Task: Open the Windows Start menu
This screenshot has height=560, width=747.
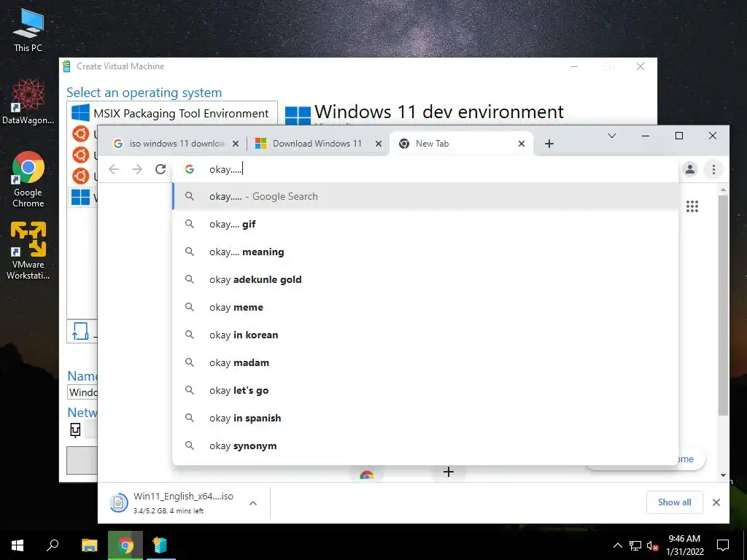Action: pos(18,545)
